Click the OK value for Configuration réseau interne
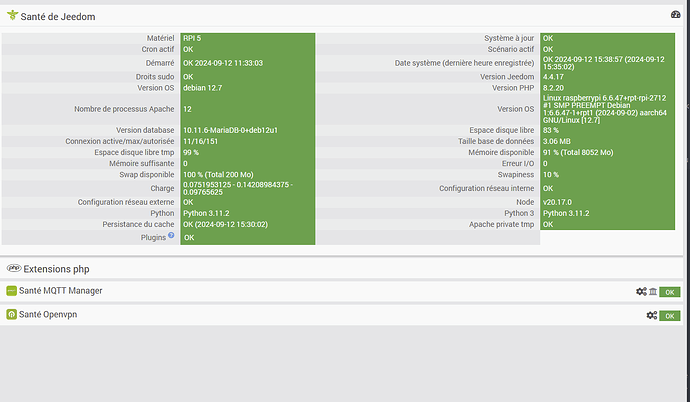 point(548,188)
